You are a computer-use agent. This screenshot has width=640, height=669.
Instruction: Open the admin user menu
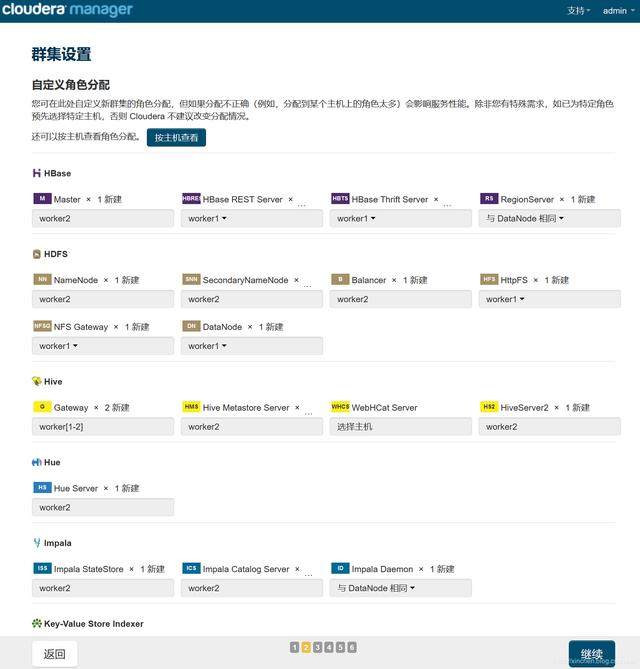coord(619,11)
